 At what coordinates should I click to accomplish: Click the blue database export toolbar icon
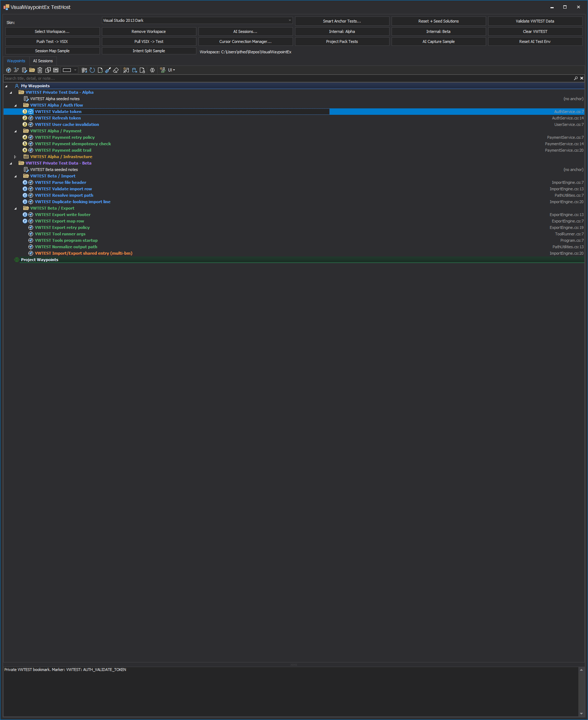point(134,70)
